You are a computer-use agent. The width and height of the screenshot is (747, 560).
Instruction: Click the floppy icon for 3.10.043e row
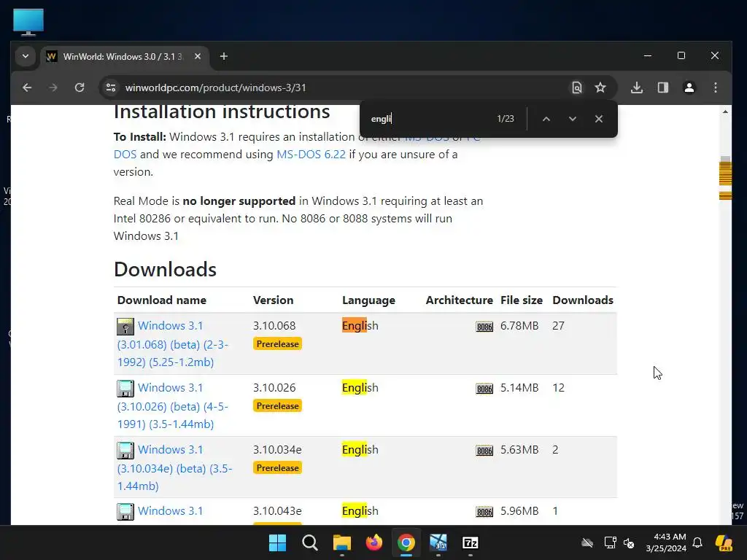[x=125, y=512]
